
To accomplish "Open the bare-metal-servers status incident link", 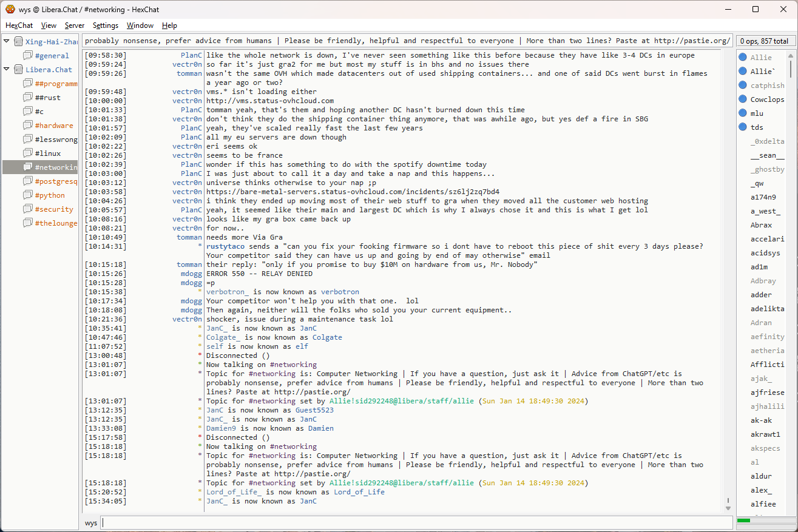I will pos(353,192).
